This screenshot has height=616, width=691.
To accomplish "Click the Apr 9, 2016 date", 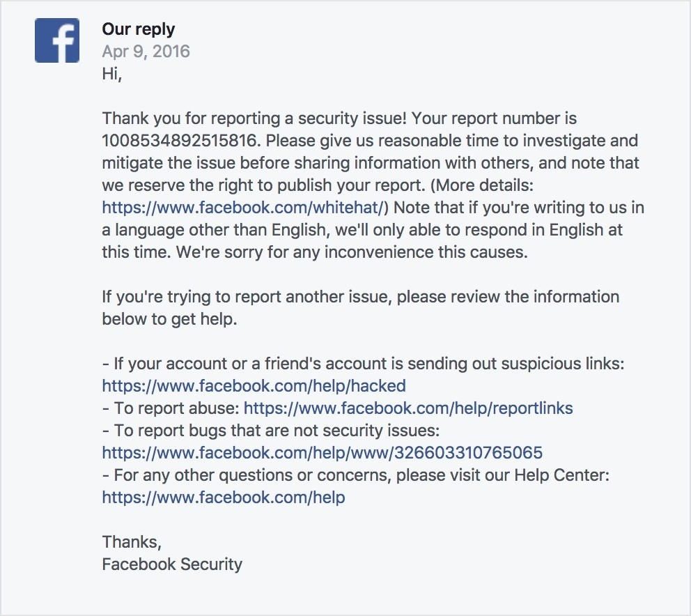I will (x=146, y=52).
